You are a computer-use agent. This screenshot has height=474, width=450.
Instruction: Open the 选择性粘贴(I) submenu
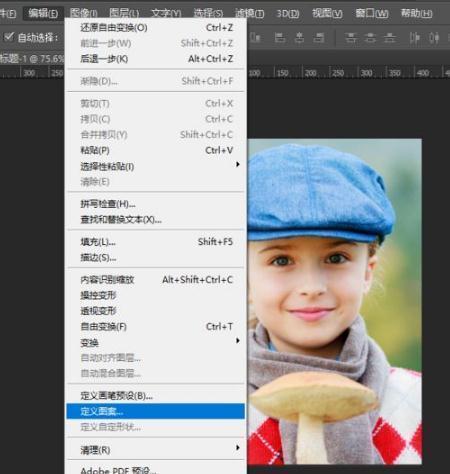click(x=156, y=166)
